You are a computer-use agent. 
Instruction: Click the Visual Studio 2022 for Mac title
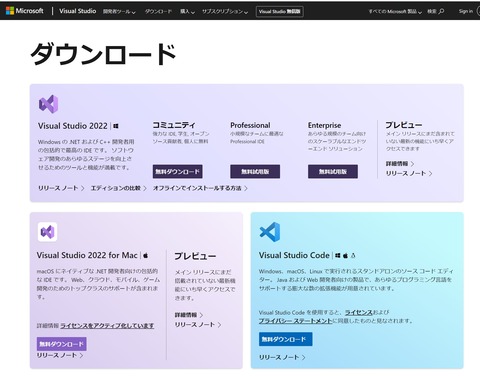tap(87, 255)
